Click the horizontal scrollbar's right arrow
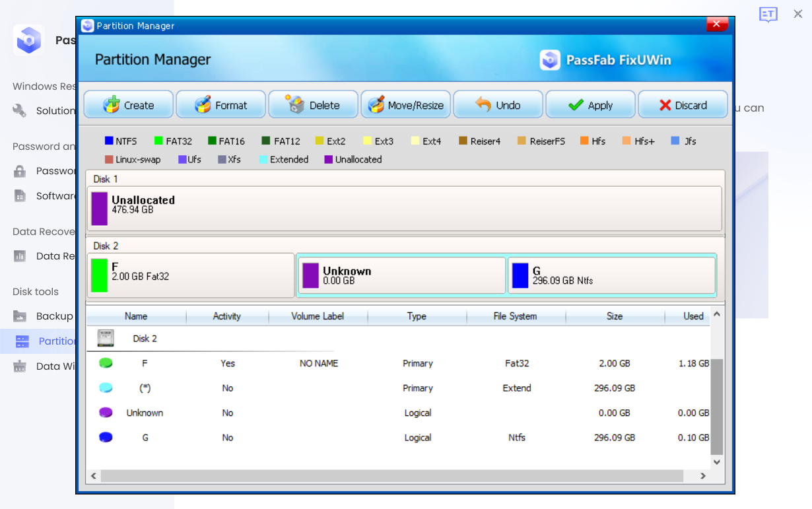The height and width of the screenshot is (509, 812). [x=703, y=475]
